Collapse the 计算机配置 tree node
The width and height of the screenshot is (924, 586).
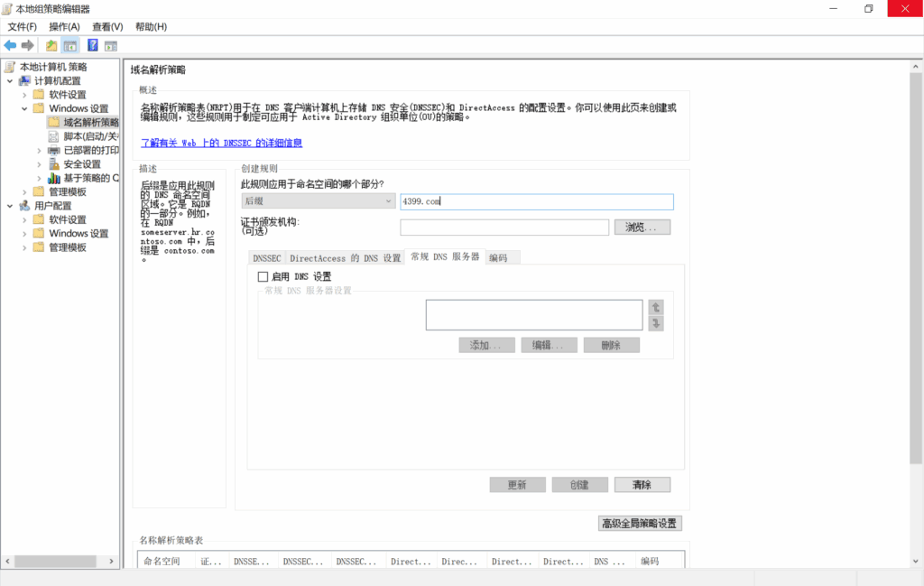(10, 81)
